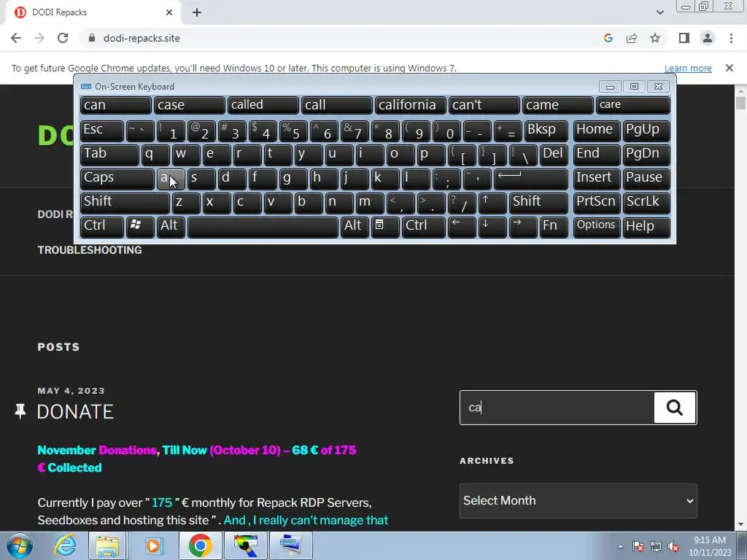Image resolution: width=747 pixels, height=560 pixels.
Task: Bookmark this page with the star icon
Action: (x=655, y=38)
